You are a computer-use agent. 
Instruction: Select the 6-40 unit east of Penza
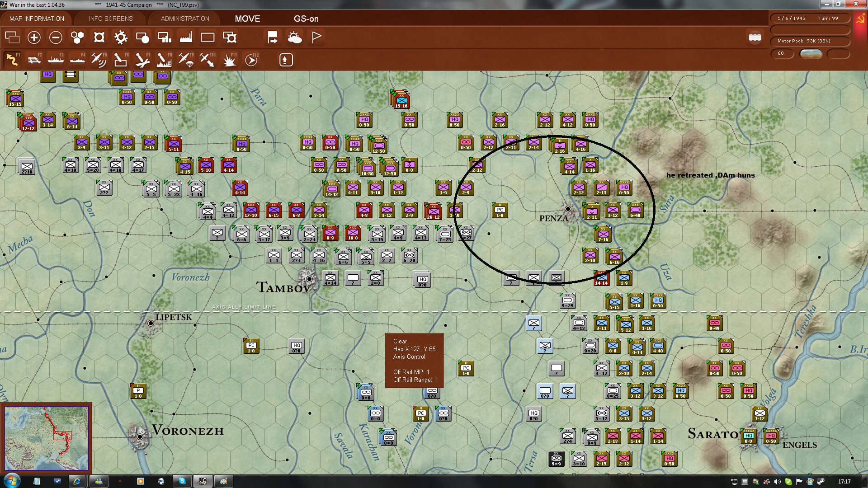tap(635, 211)
